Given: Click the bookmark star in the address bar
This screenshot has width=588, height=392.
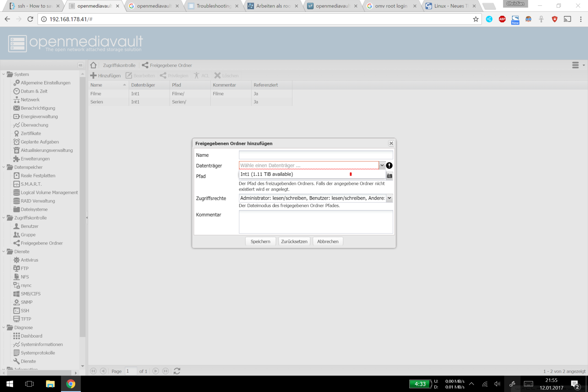Looking at the screenshot, I should point(476,19).
